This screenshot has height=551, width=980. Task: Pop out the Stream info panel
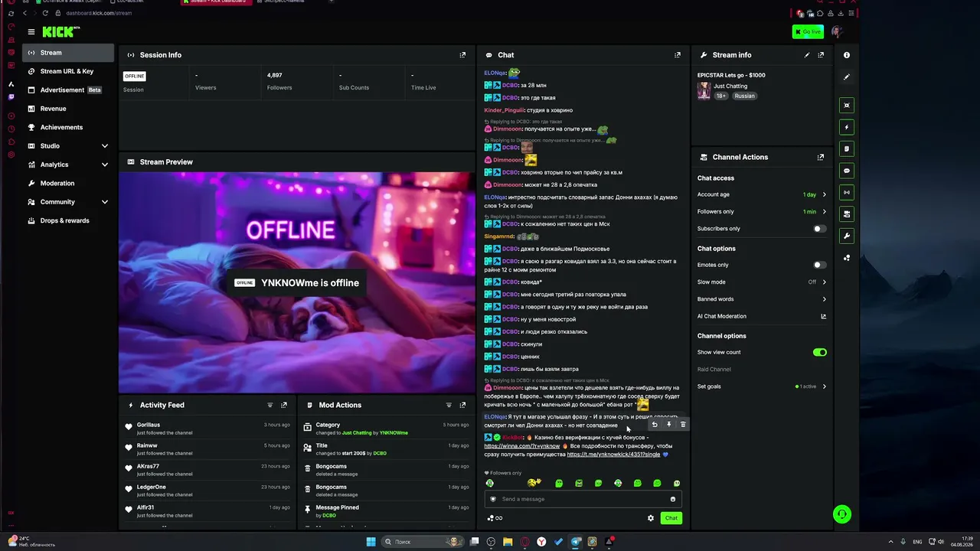coord(821,55)
